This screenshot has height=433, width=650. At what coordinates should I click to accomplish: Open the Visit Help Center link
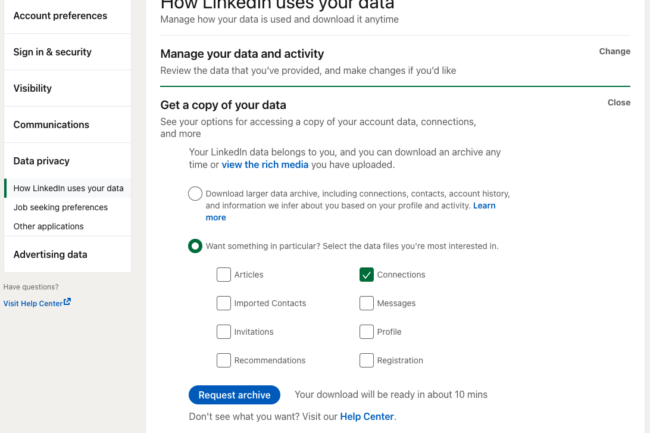[x=33, y=303]
